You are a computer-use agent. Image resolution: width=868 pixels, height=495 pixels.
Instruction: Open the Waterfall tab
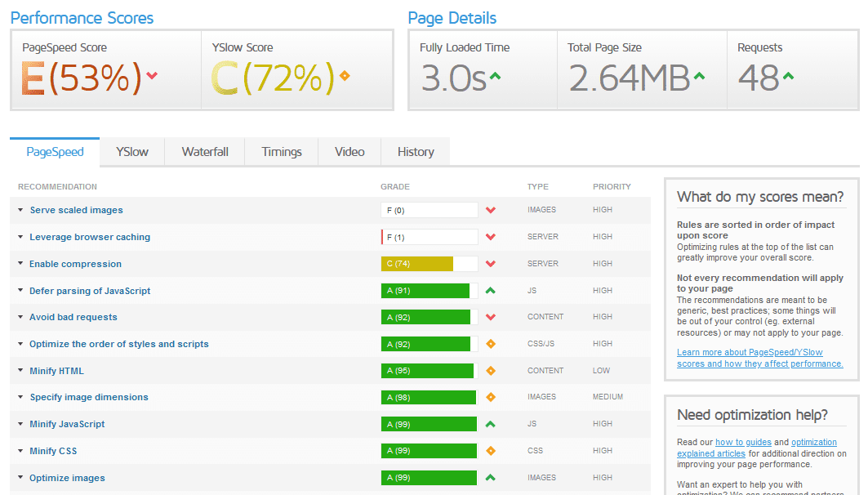pos(204,151)
